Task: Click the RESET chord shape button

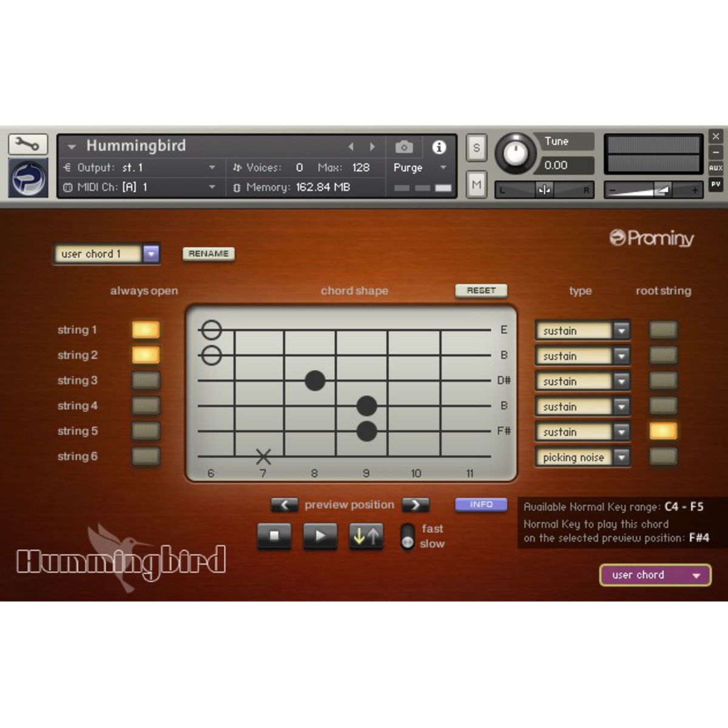Action: coord(481,291)
